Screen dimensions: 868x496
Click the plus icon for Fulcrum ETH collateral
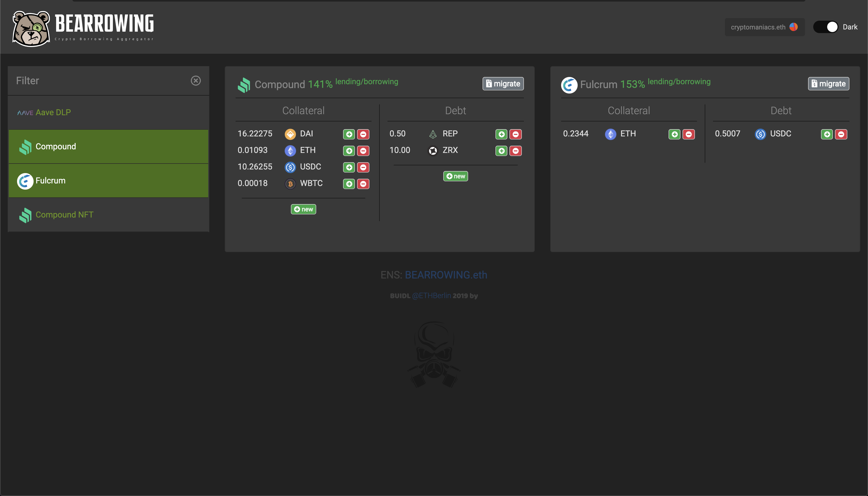674,134
